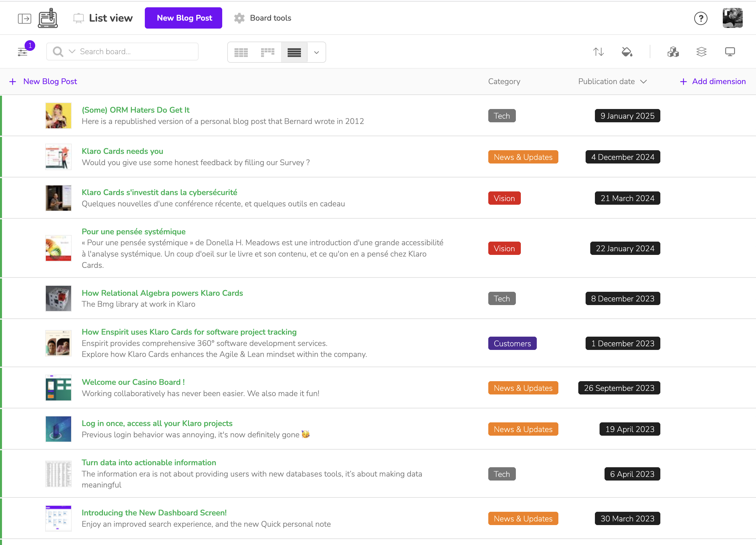Open 'Welcome our Casino Board !' post
This screenshot has height=545, width=756.
pos(133,382)
